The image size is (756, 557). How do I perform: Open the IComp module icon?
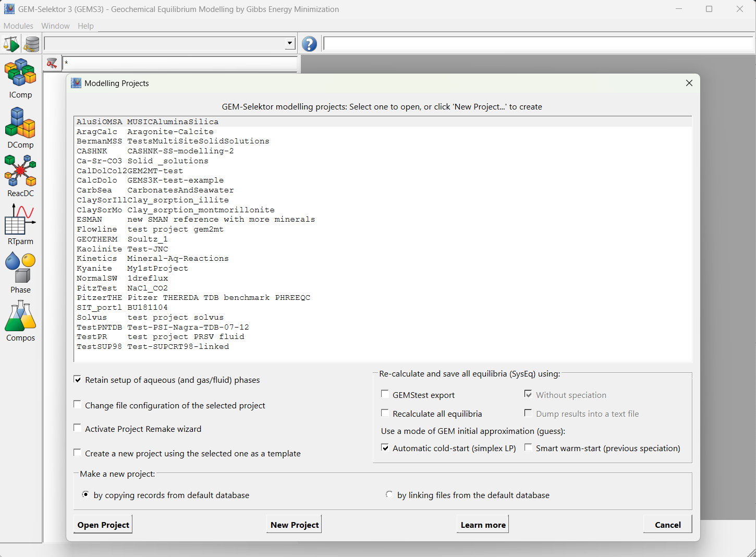point(20,72)
